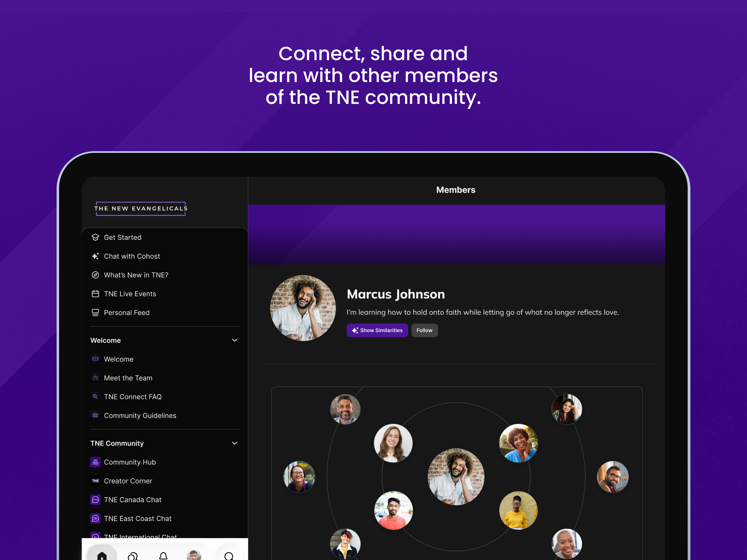This screenshot has width=747, height=560.
Task: Click the Get Started graduation cap icon
Action: click(95, 237)
